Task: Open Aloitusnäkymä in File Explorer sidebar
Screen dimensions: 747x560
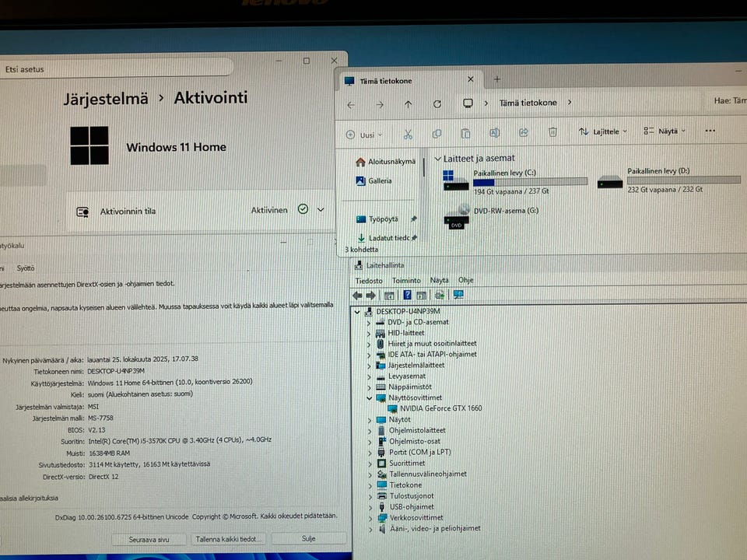Action: (385, 162)
